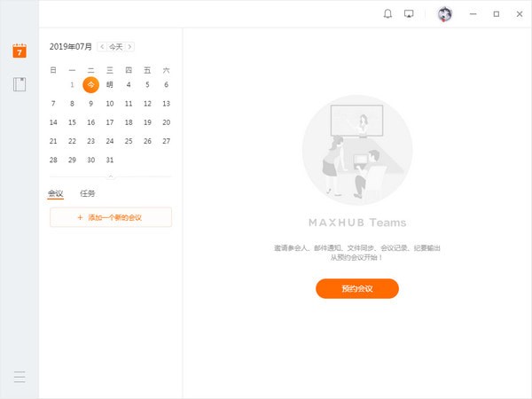The image size is (532, 399).
Task: Select date 30 in calendar
Action: pyautogui.click(x=91, y=160)
